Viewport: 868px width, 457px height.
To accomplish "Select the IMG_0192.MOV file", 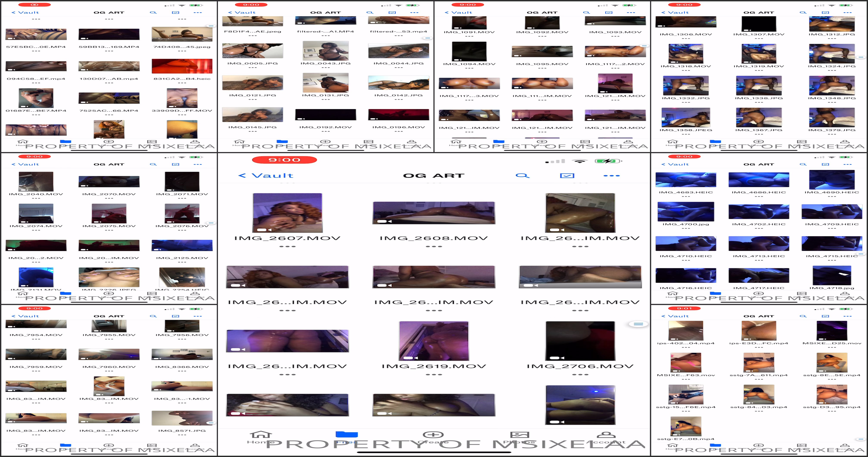I will [x=325, y=115].
